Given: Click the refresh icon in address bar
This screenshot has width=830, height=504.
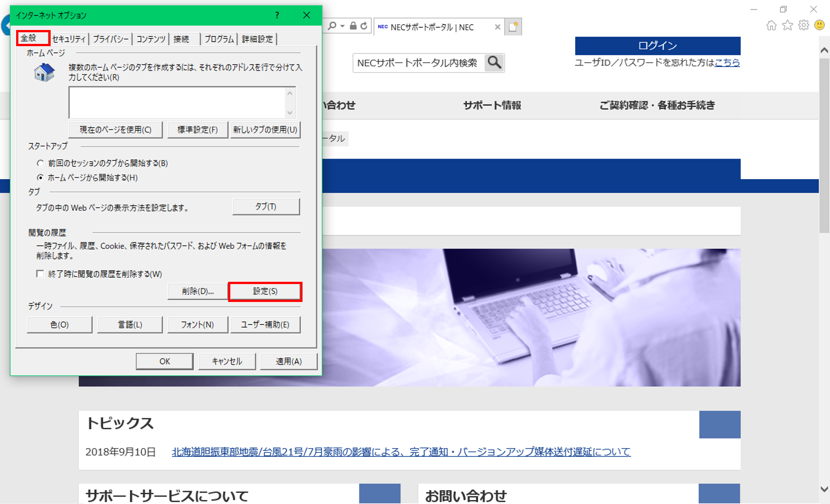Looking at the screenshot, I should point(364,26).
